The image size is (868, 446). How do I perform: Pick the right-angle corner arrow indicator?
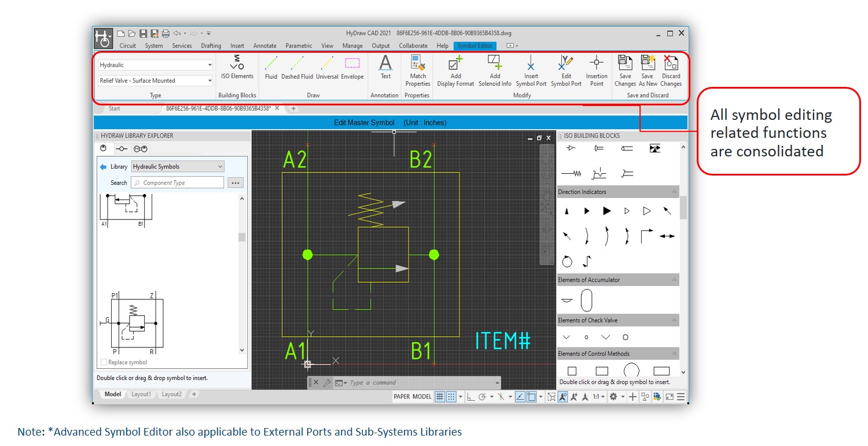tap(646, 236)
